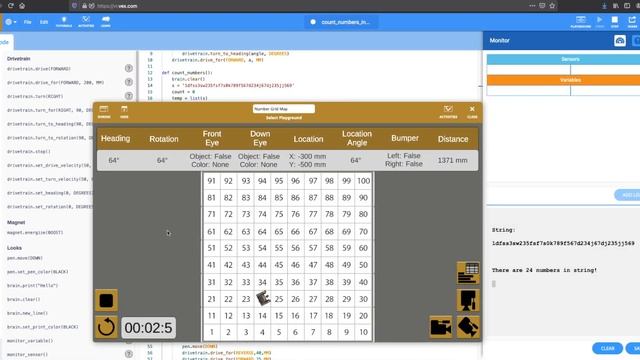Click the Location X Y values
Viewport: 640px width, 360px height.
coord(307,160)
